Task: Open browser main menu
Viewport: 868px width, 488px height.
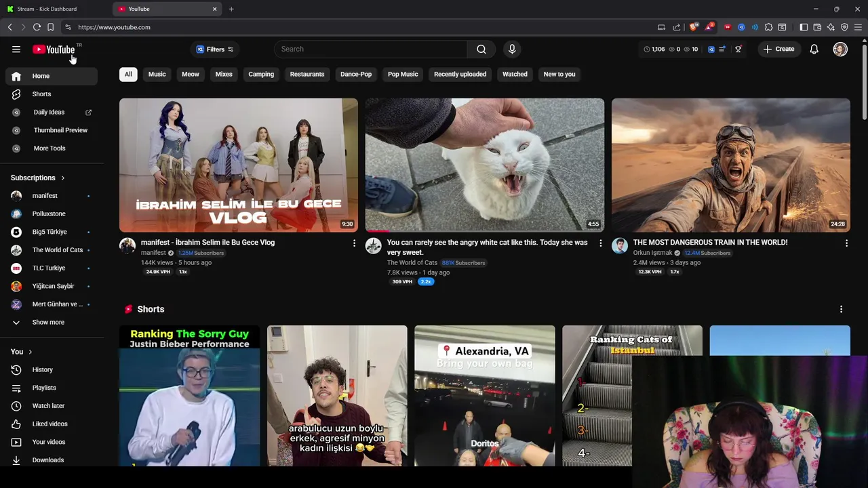Action: 858,27
